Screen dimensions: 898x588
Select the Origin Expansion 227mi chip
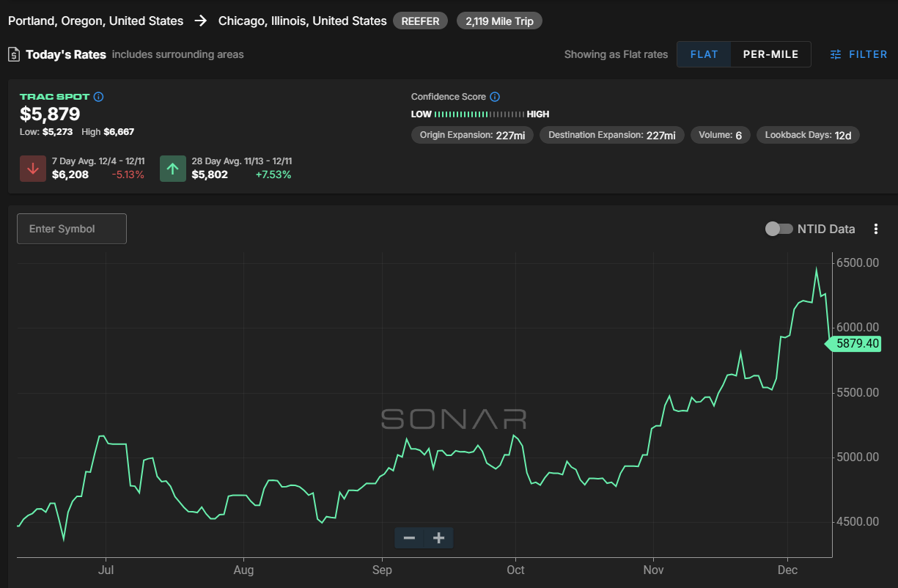coord(473,135)
